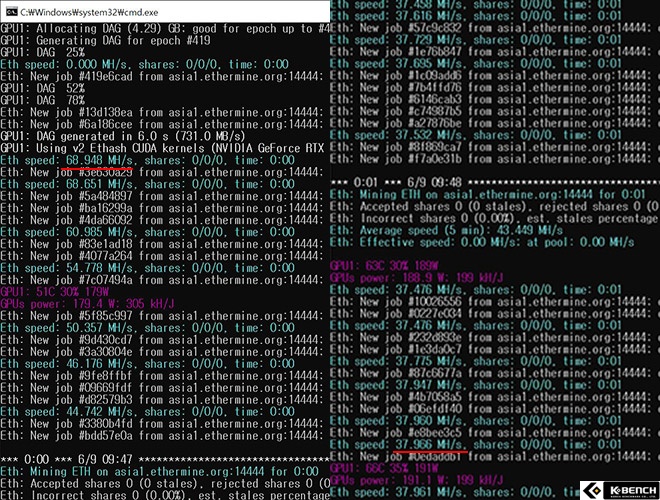The image size is (660, 500).
Task: Click the 'Using v2 Ethash CUDA kernels' line
Action: 162,149
